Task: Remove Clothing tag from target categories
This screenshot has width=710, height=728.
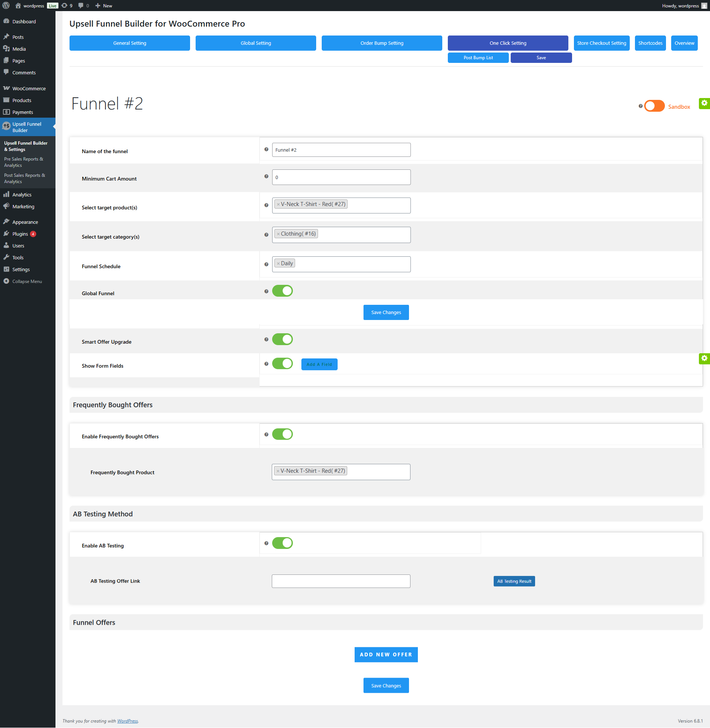Action: tap(278, 234)
